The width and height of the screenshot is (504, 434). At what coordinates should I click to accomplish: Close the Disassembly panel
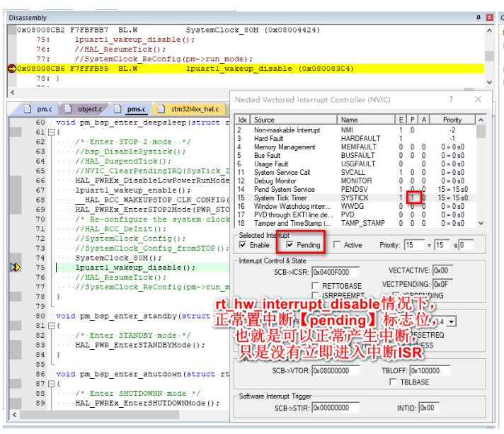489,18
